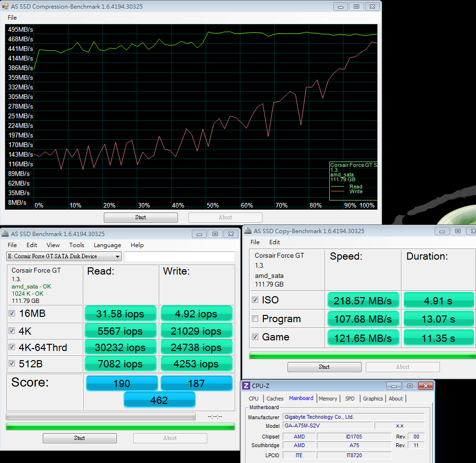Click the AS SSD Compression-Benchmark title icon
This screenshot has width=476, height=463.
[x=5, y=6]
